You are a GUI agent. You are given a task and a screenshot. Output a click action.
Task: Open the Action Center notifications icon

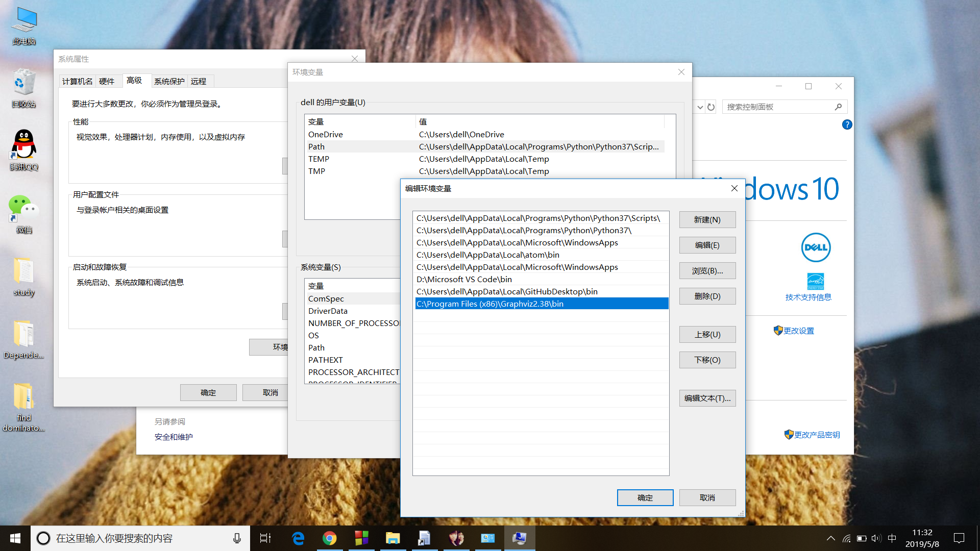point(959,538)
